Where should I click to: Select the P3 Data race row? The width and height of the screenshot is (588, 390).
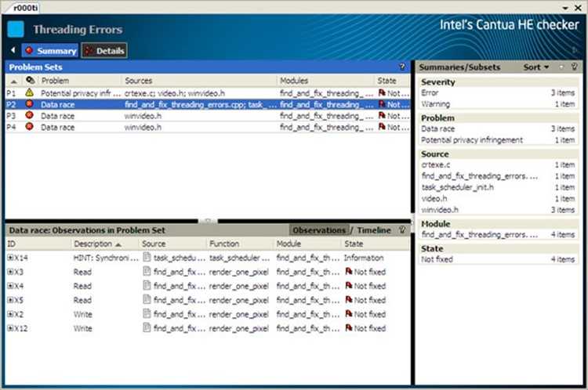pyautogui.click(x=208, y=116)
